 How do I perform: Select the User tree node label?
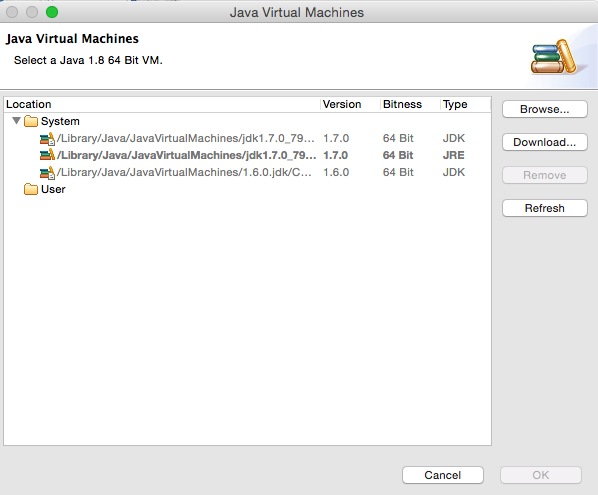coord(53,189)
